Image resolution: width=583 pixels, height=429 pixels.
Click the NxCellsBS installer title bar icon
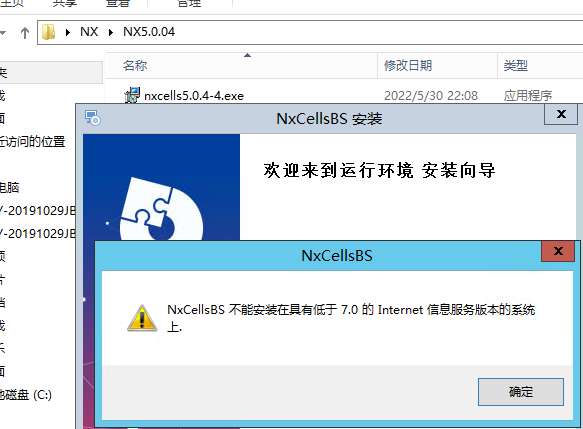click(92, 118)
